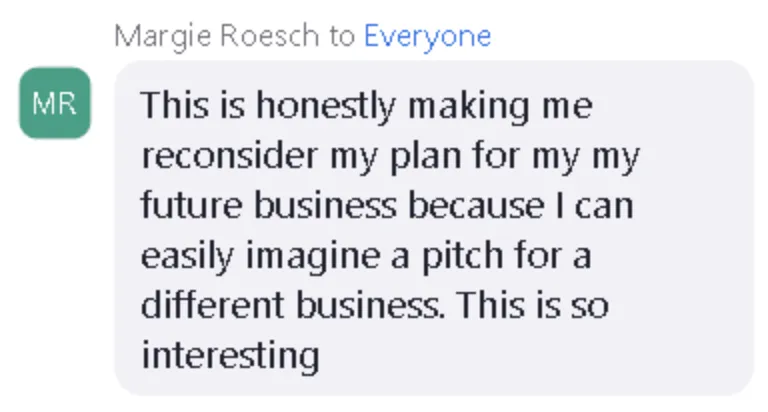Click the blue Everyone recipient link

[427, 37]
